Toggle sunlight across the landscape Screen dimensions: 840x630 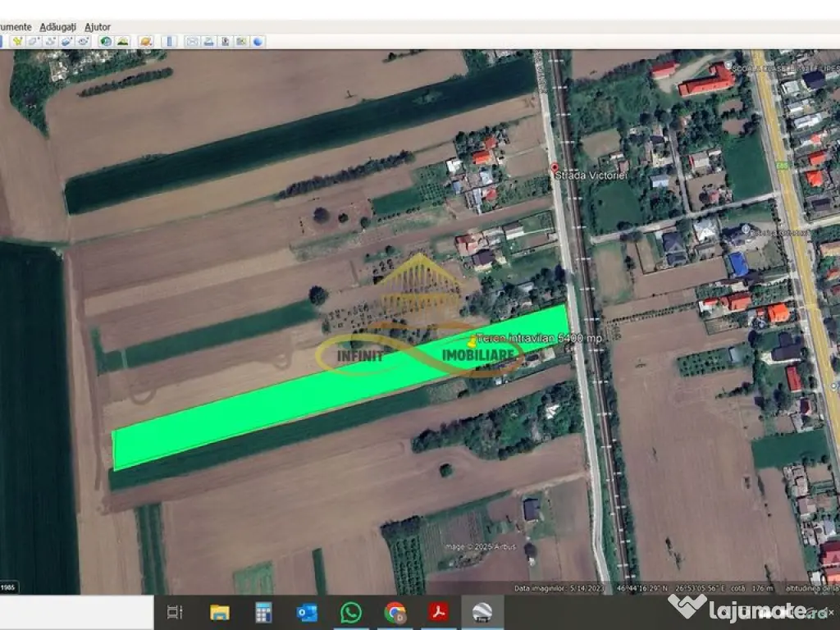(x=122, y=41)
